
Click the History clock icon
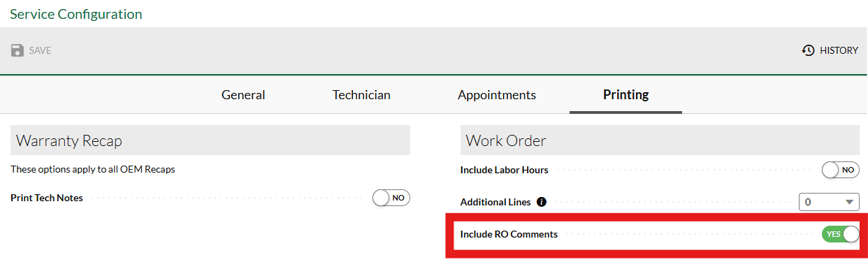click(x=808, y=50)
